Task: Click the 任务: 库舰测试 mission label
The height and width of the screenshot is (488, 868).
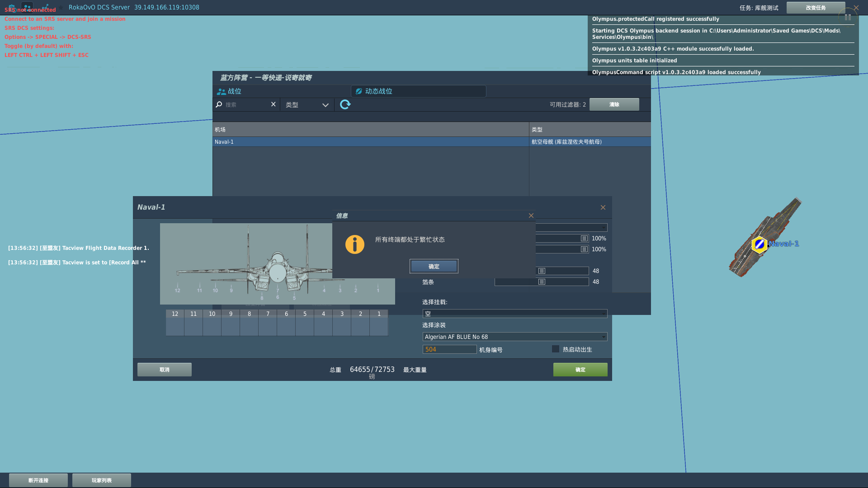Action: 759,8
